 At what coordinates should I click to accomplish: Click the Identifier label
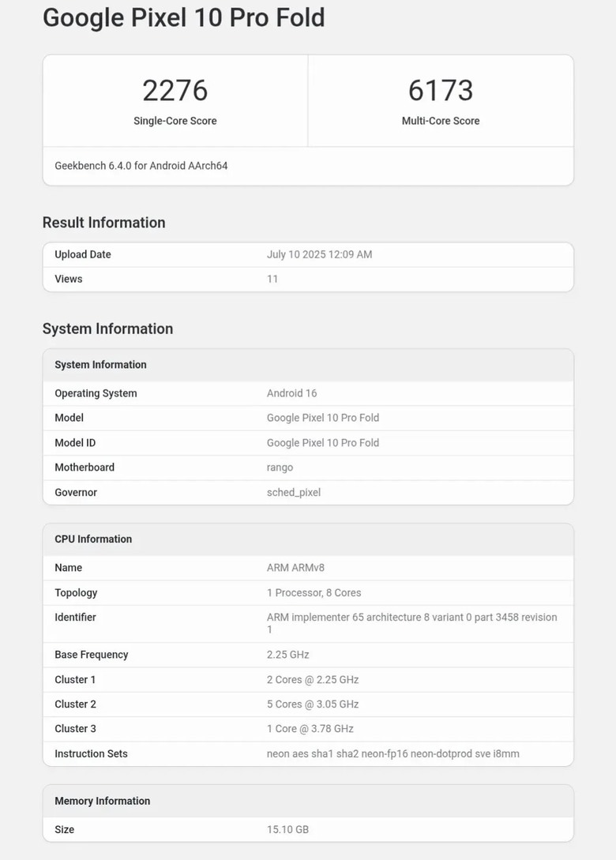[x=75, y=617]
